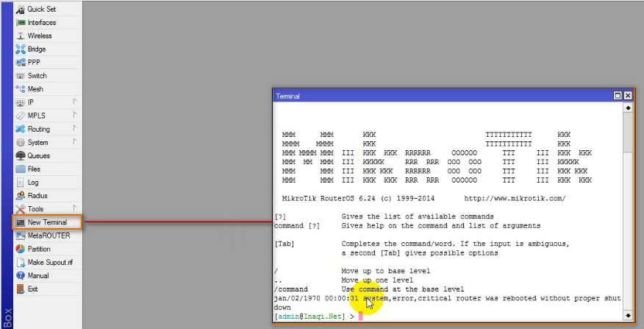
Task: Click the Make Supout.rif file icon
Action: point(20,262)
